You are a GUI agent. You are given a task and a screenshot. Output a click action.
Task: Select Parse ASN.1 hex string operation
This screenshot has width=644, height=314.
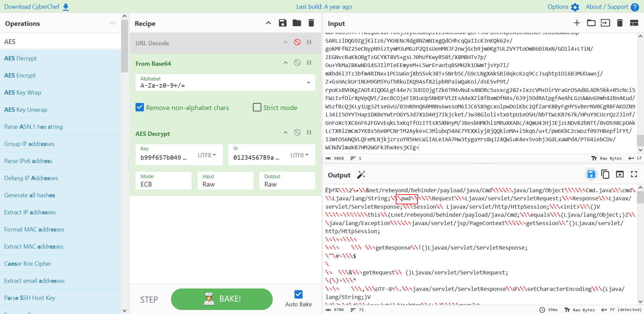(x=60, y=127)
